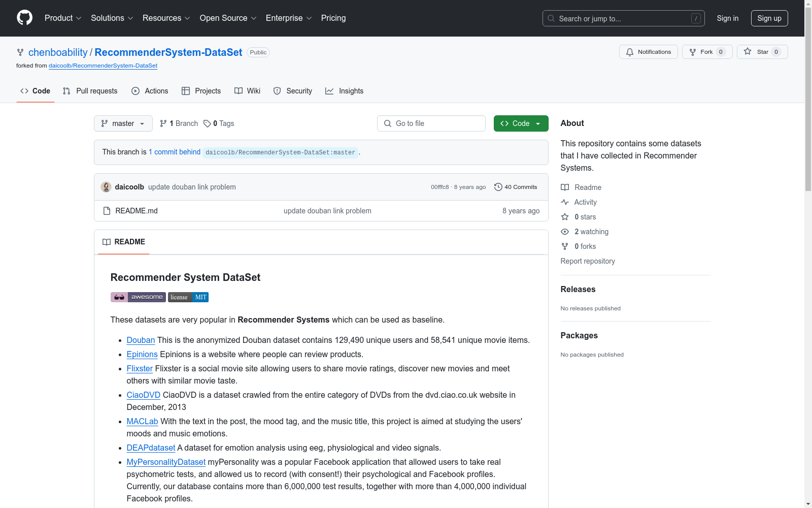The width and height of the screenshot is (812, 508).
Task: Go to the Pricing page
Action: tap(333, 18)
